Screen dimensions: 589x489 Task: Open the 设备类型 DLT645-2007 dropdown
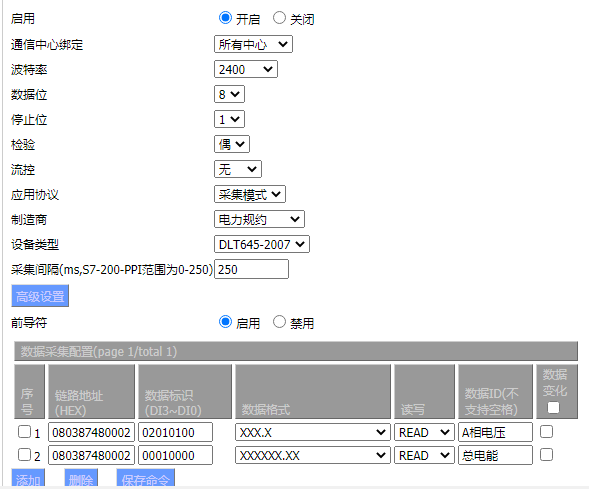coord(262,244)
